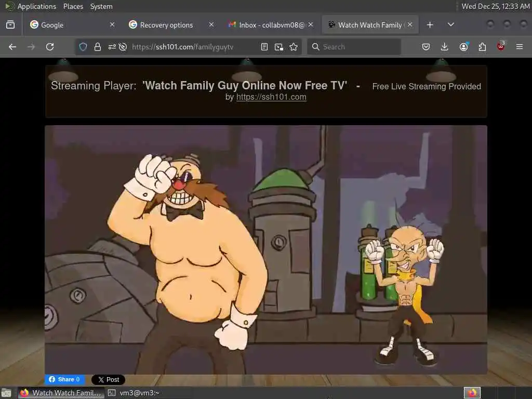Image resolution: width=532 pixels, height=399 pixels.
Task: Select the Watch Watch Family tab
Action: point(370,25)
